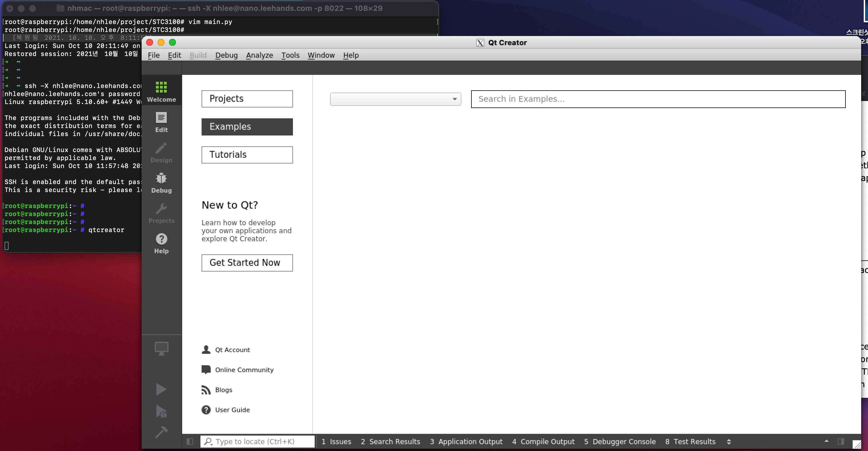Open the Build menu
Screen dimensions: 868x451
click(x=198, y=55)
